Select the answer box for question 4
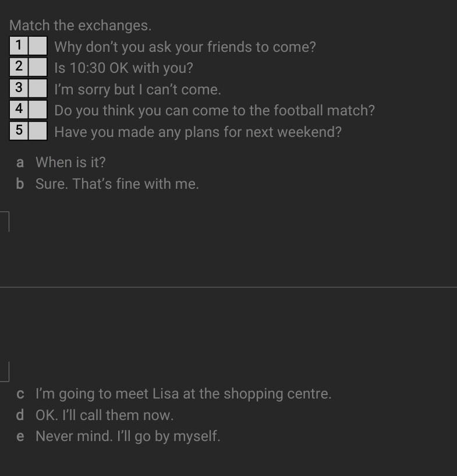The height and width of the screenshot is (476, 457). point(38,110)
